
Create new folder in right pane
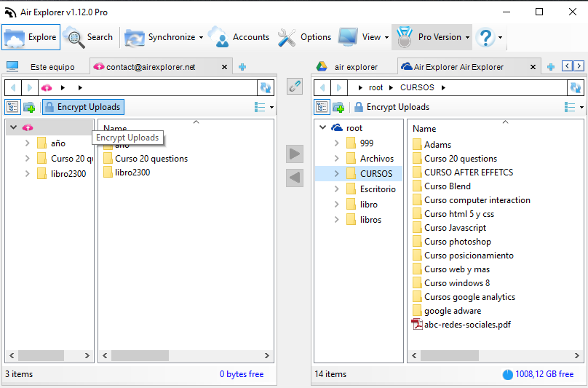[x=338, y=107]
